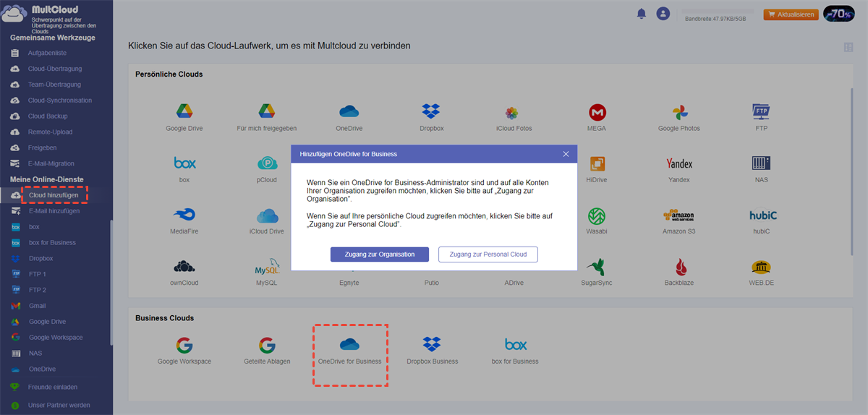Pick the NAS cloud icon in the grid
This screenshot has height=415, width=868.
(x=761, y=168)
